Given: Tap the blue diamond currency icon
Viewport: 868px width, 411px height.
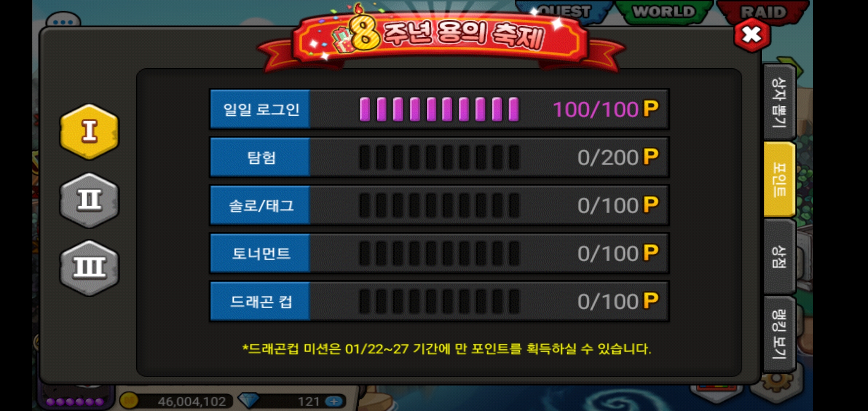Looking at the screenshot, I should [x=248, y=400].
